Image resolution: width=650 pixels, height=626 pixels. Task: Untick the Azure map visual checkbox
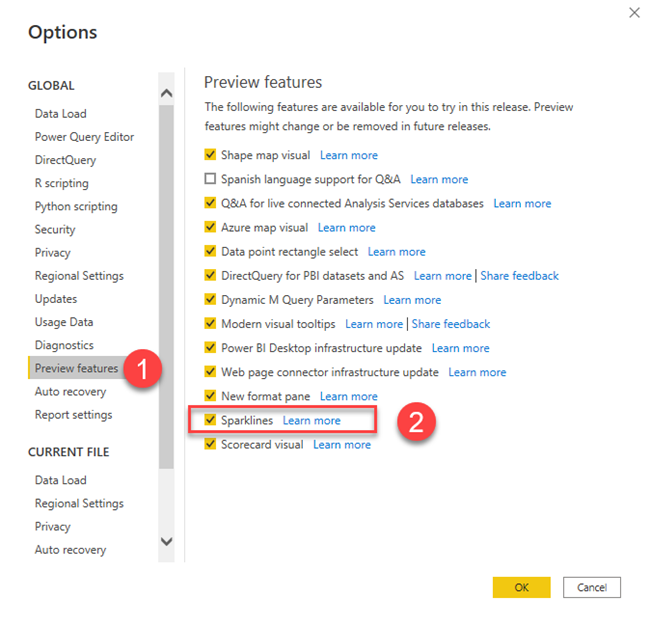[x=210, y=227]
